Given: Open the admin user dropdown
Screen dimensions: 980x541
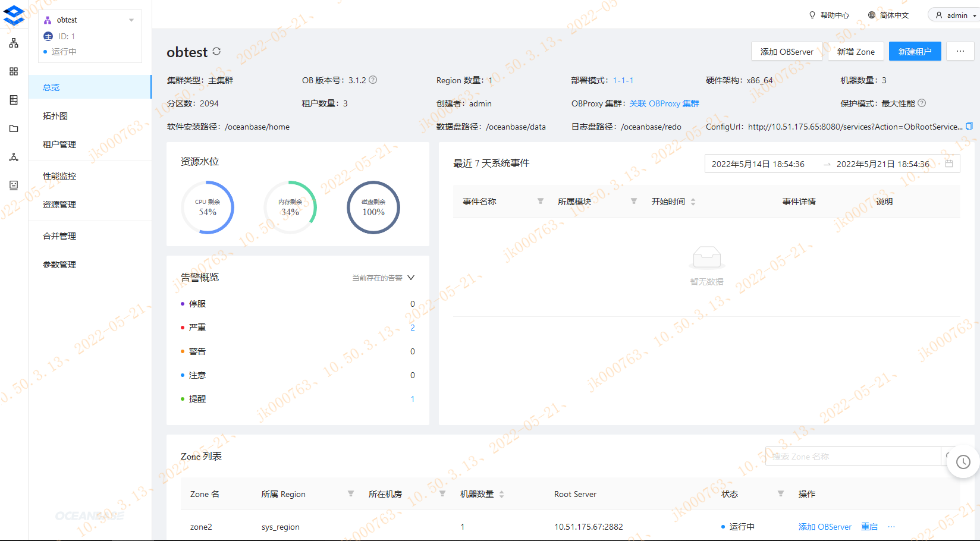Looking at the screenshot, I should click(x=955, y=15).
